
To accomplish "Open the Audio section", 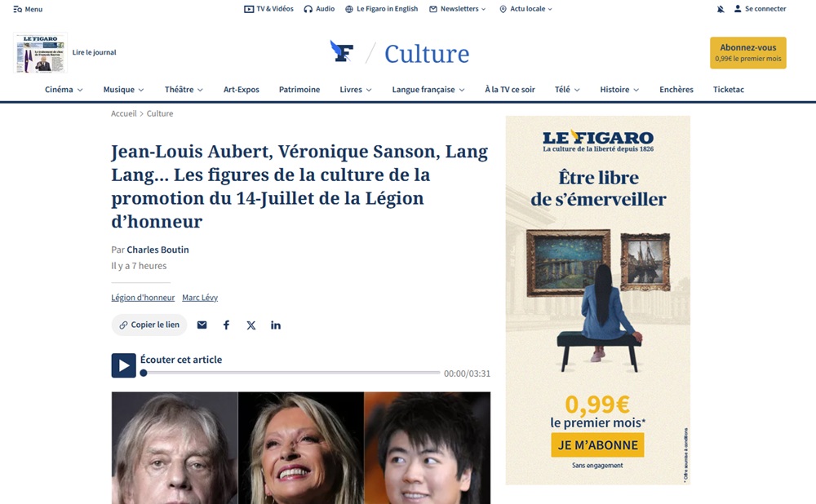I will [319, 9].
